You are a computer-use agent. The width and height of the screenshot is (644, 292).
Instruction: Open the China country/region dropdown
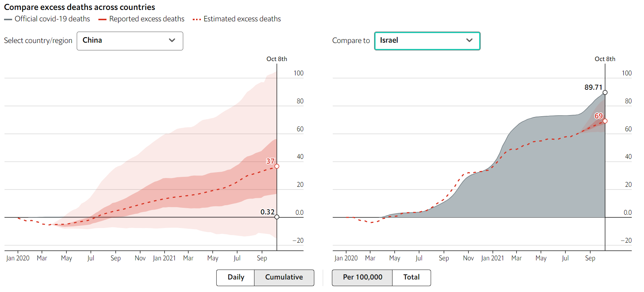coord(130,41)
